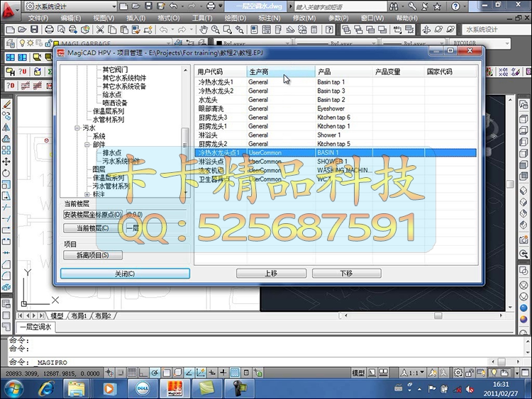Click the drawing area horizontal scrollbar thumb
The height and width of the screenshot is (399, 532).
pos(438,315)
